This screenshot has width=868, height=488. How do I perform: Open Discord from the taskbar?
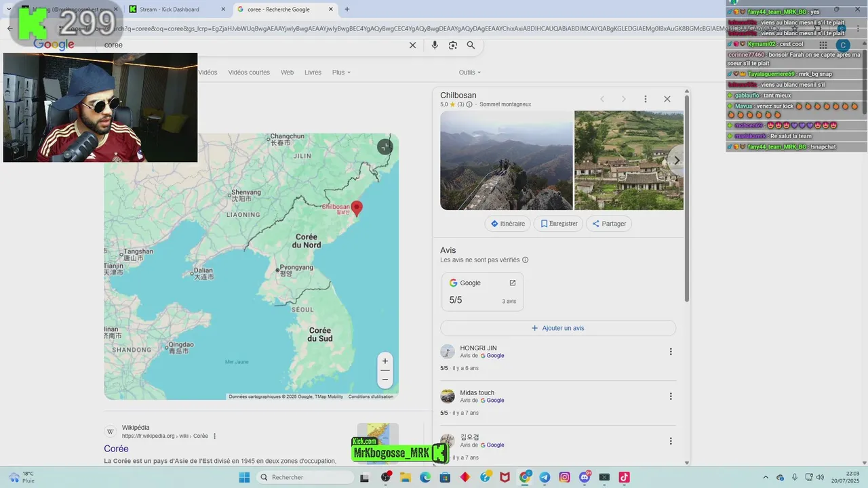(585, 477)
